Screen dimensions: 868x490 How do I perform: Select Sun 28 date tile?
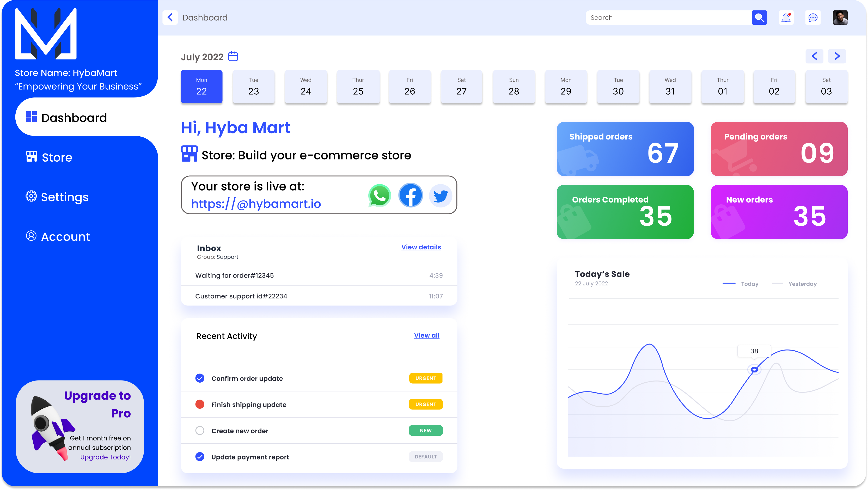click(x=514, y=87)
